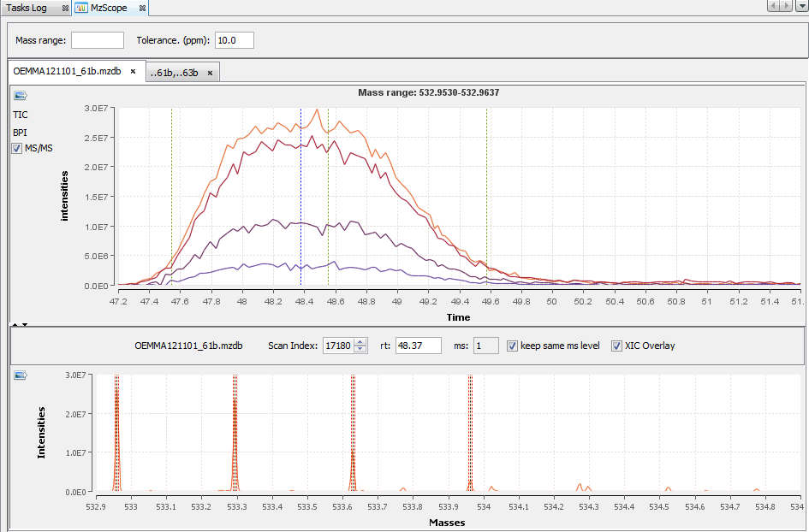Close the MzScope window tab

(143, 8)
